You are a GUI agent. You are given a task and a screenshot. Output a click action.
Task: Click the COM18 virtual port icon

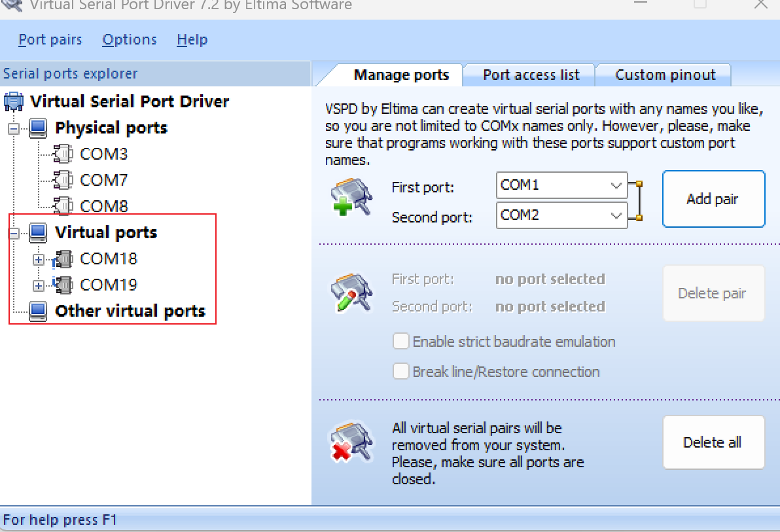pyautogui.click(x=63, y=258)
